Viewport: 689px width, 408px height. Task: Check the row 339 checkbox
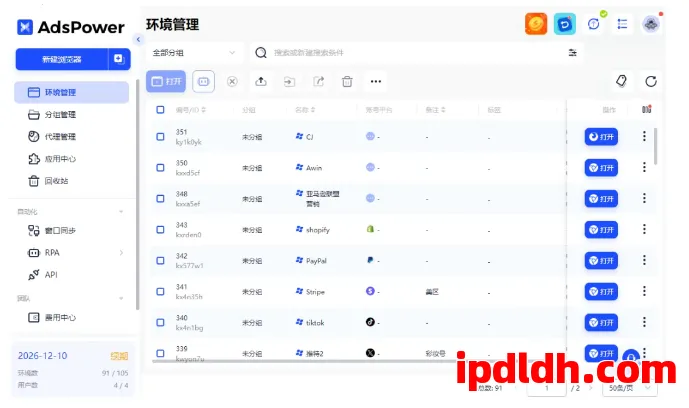pos(160,353)
